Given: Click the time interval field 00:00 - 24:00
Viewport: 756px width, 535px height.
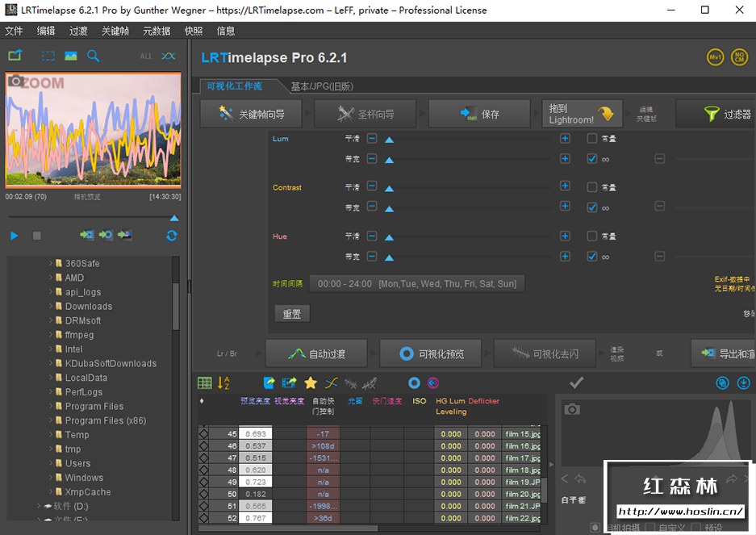Looking at the screenshot, I should (417, 284).
